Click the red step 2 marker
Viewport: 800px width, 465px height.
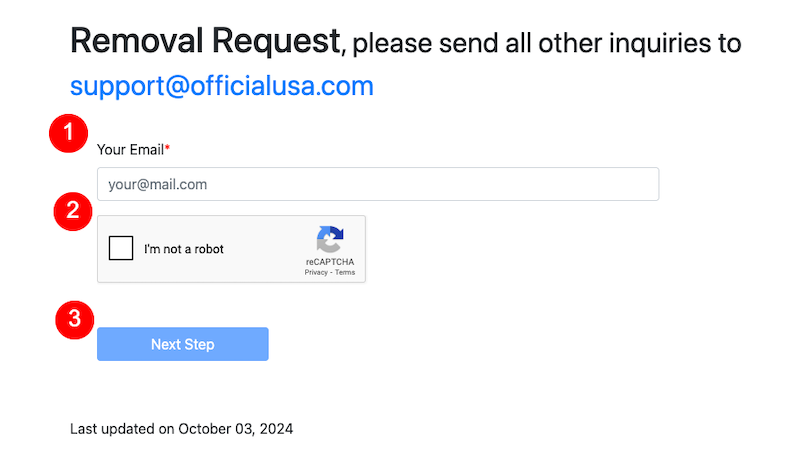(73, 210)
